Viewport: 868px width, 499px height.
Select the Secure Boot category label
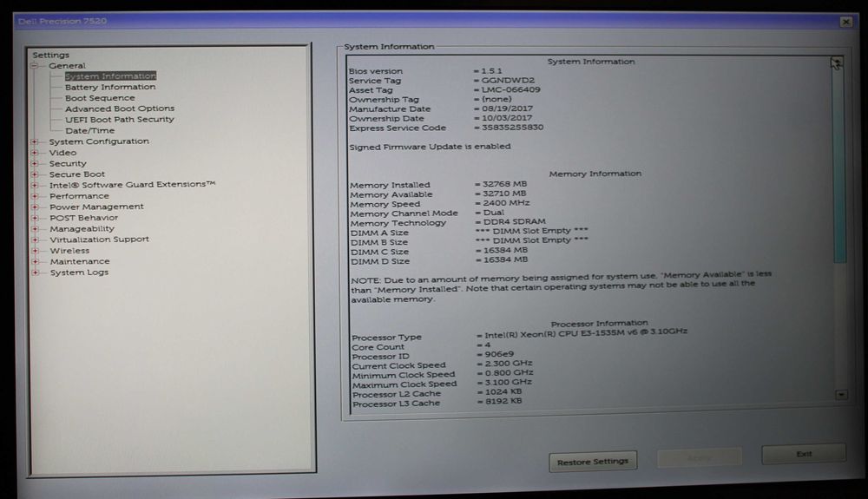pos(77,174)
